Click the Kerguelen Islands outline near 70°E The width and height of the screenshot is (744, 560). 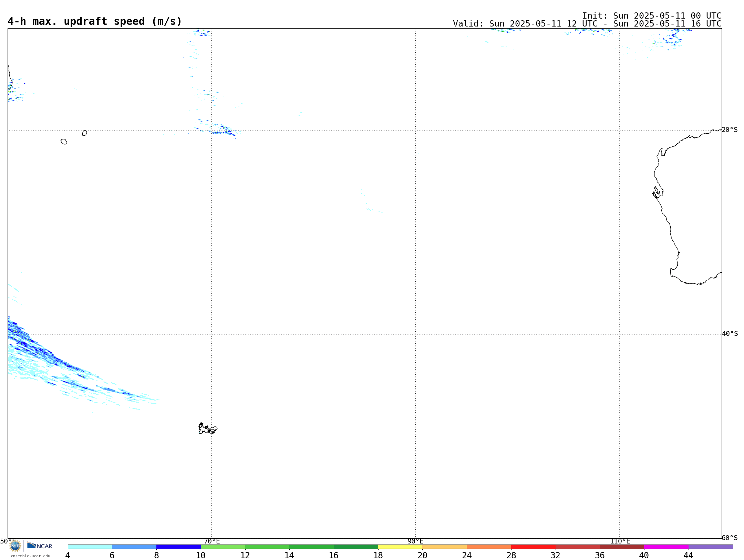208,428
